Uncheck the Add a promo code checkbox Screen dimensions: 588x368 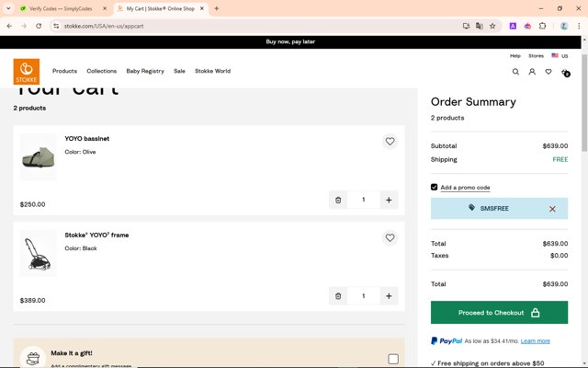tap(434, 187)
